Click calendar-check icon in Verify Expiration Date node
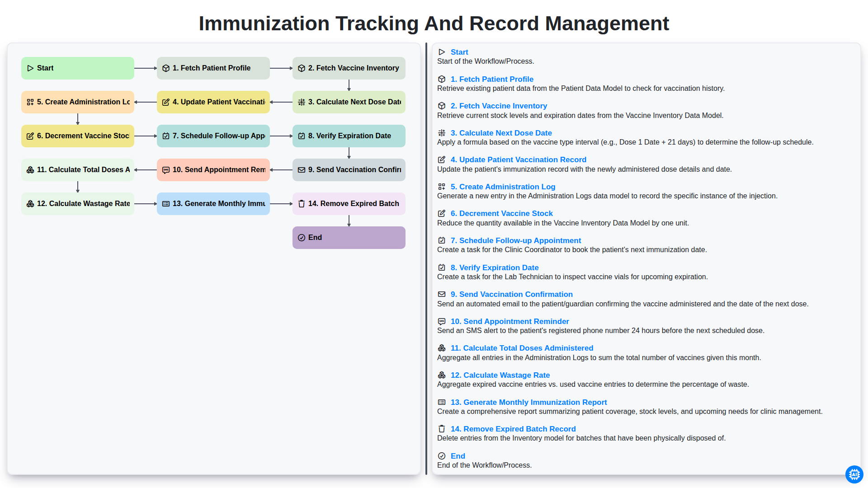Image resolution: width=868 pixels, height=488 pixels. [302, 136]
